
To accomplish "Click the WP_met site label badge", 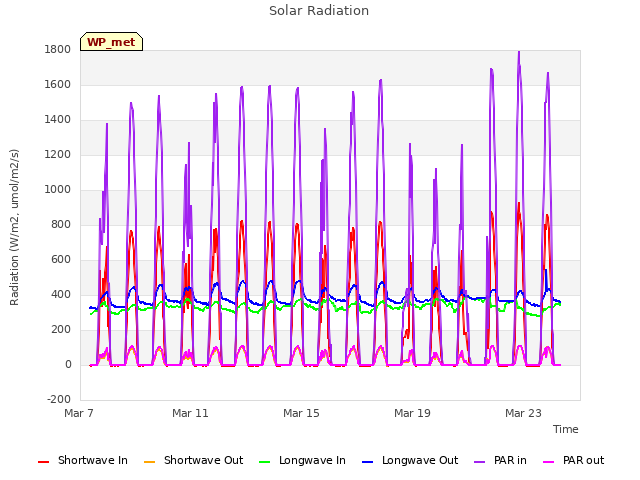I will (111, 42).
